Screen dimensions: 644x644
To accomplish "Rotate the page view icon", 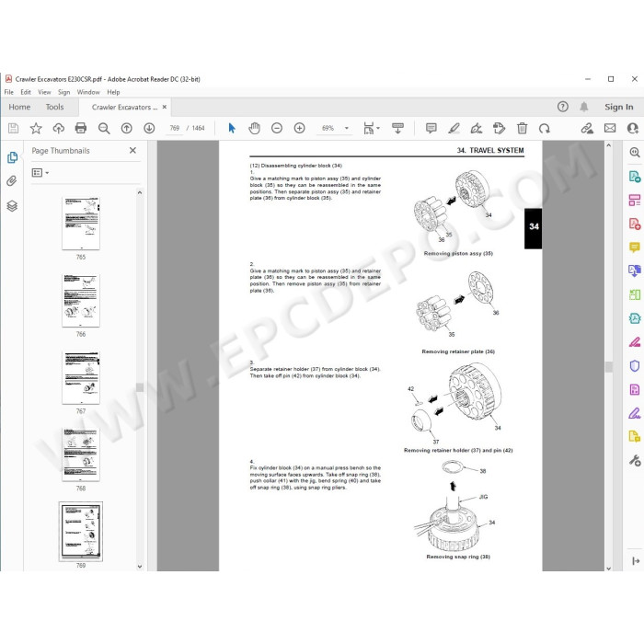I will point(545,129).
